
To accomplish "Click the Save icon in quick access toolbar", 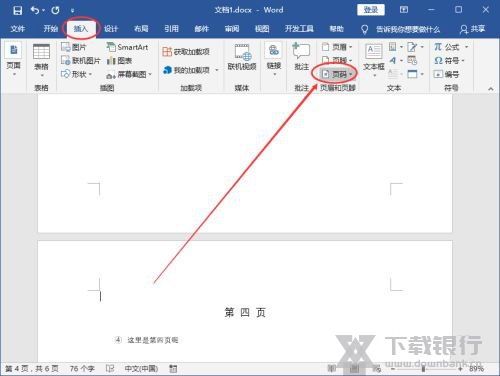I will pos(17,10).
